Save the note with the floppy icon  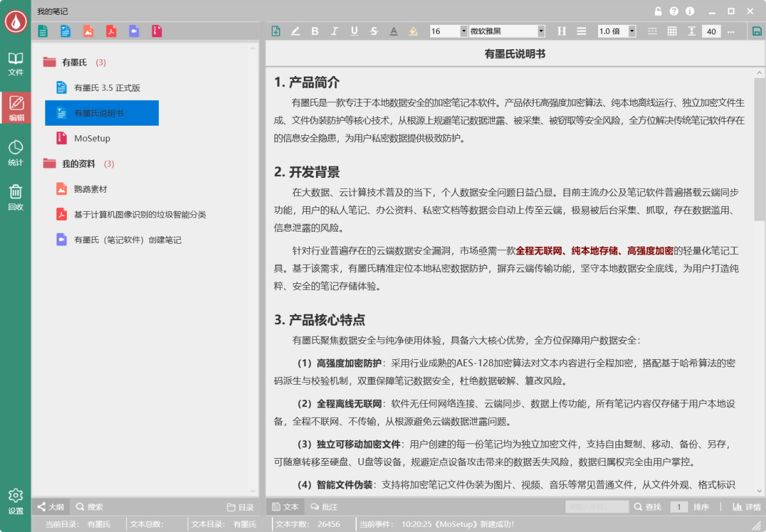pyautogui.click(x=757, y=31)
